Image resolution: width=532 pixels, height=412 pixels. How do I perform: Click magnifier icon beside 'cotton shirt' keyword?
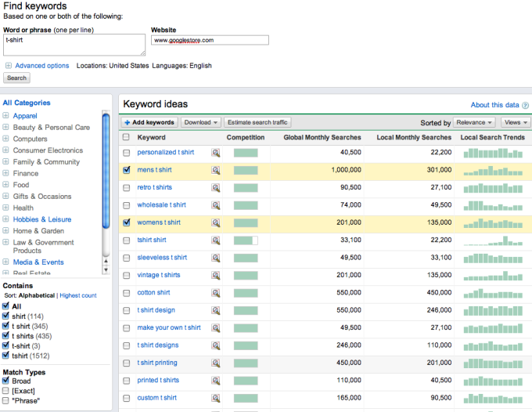216,293
